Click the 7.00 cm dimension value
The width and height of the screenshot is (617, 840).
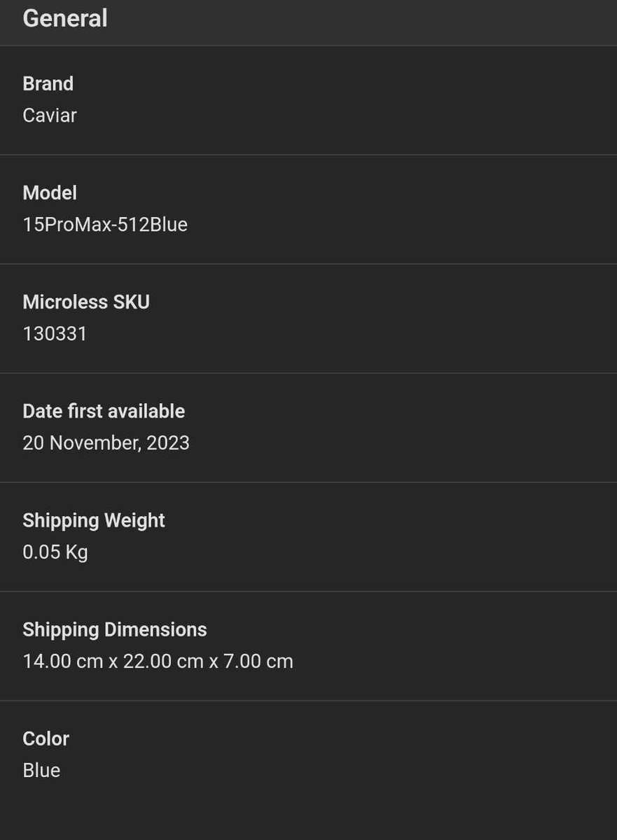click(258, 661)
